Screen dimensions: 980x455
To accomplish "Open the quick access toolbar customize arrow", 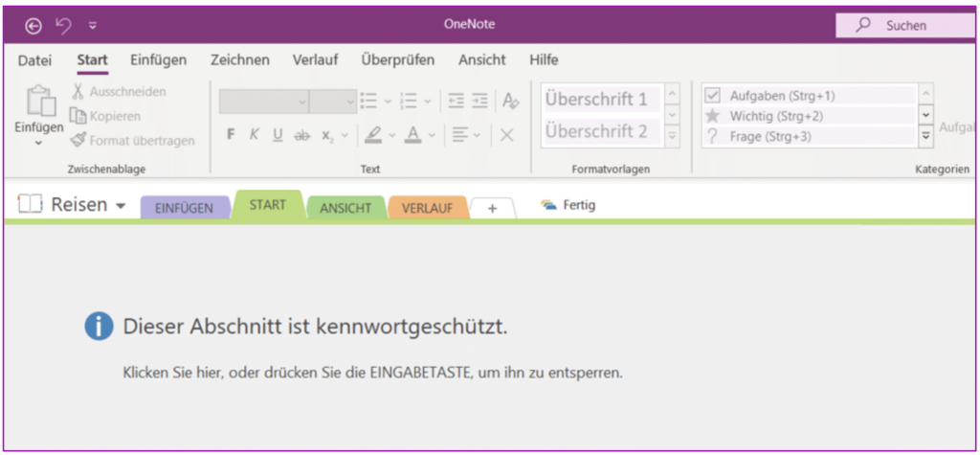I will (93, 26).
